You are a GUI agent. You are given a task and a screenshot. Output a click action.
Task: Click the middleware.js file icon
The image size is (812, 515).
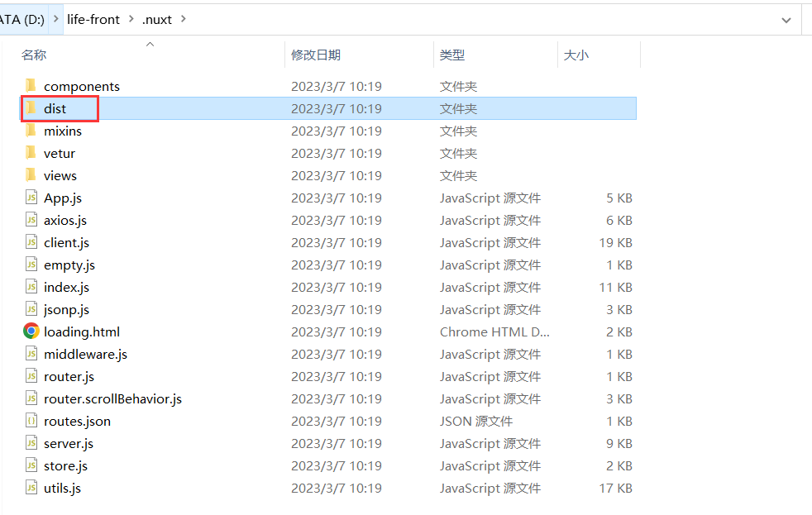click(31, 354)
